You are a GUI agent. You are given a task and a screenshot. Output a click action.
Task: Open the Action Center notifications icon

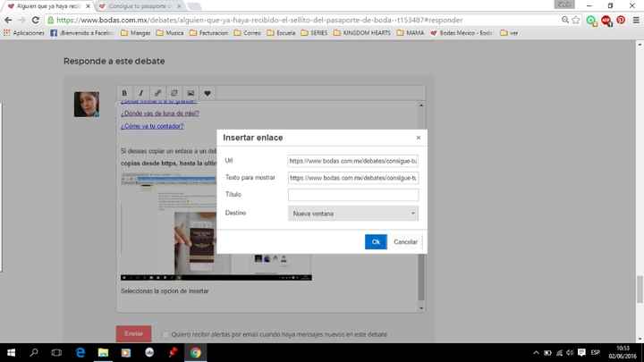[x=581, y=352]
